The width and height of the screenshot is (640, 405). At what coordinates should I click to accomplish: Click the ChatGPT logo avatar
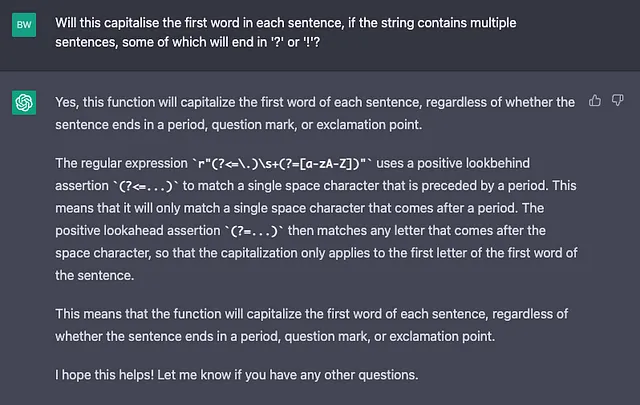[x=24, y=102]
